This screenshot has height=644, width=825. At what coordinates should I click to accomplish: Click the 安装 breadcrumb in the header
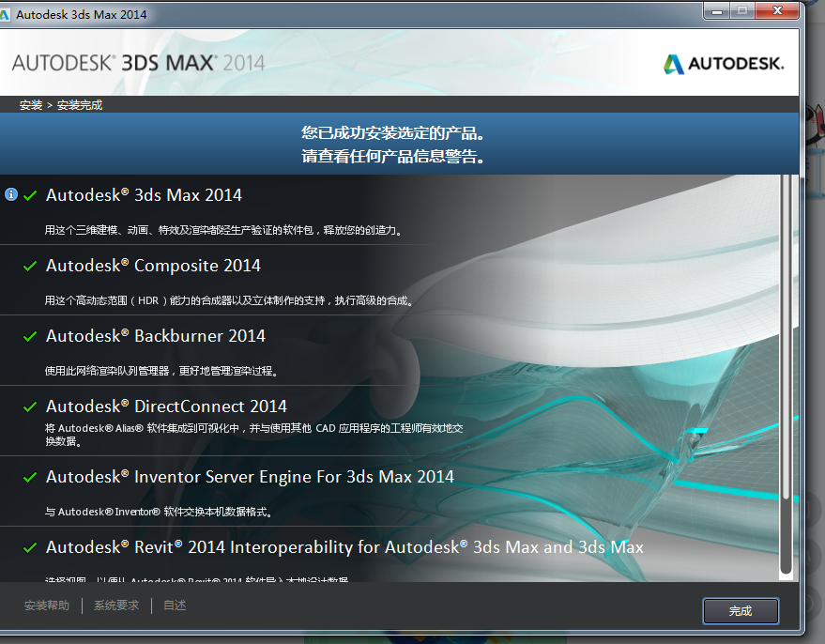click(x=30, y=105)
